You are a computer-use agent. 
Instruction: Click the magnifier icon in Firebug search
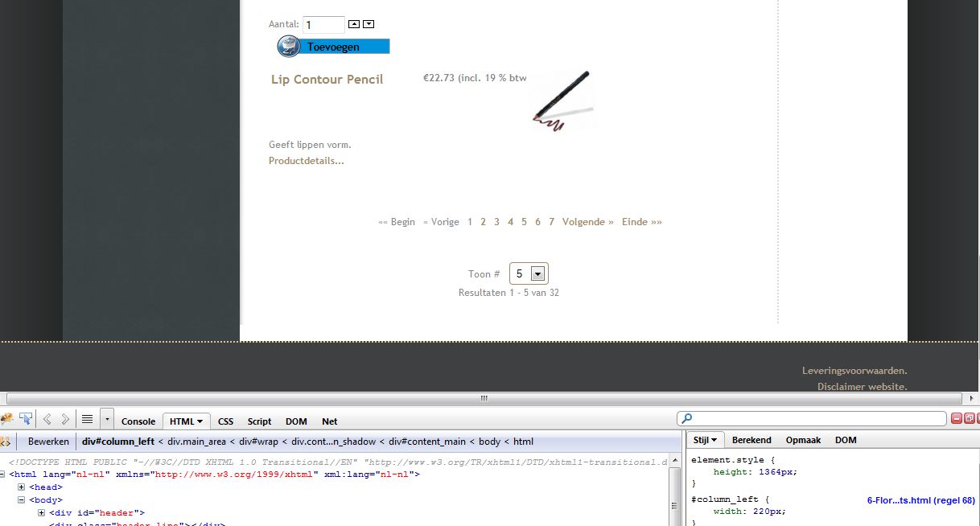(x=686, y=418)
